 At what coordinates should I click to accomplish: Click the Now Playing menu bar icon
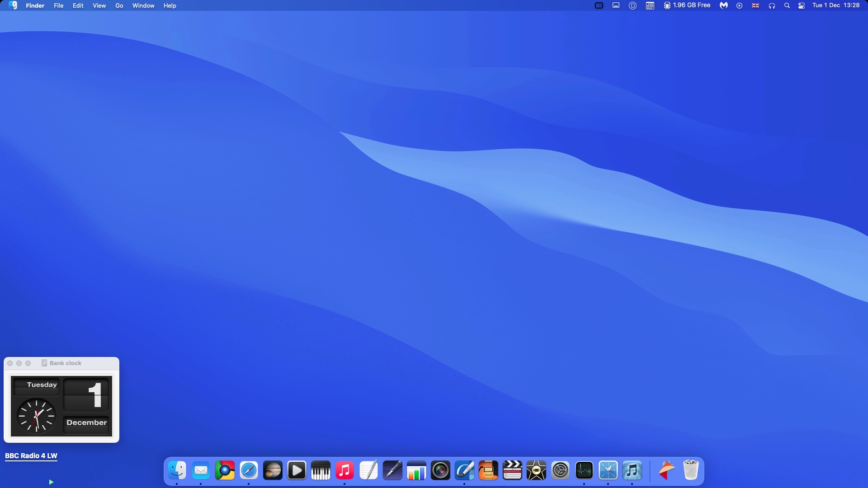739,5
